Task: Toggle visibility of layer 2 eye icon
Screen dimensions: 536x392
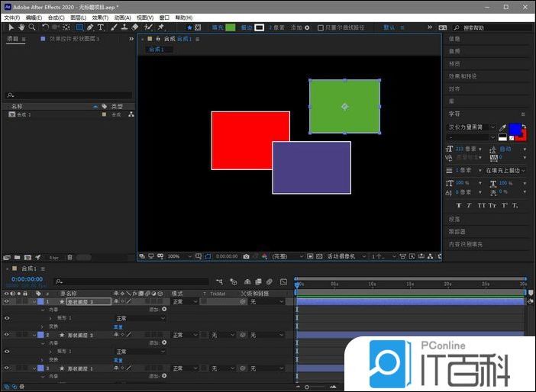Action: click(x=7, y=335)
